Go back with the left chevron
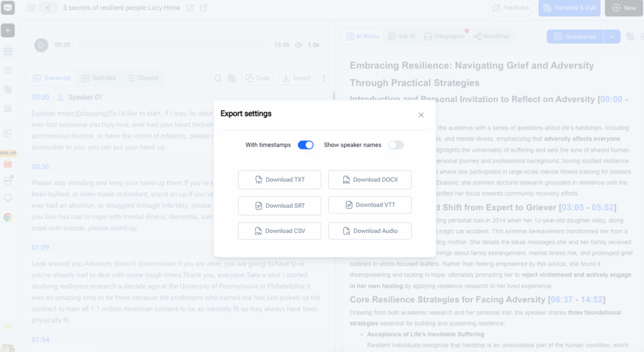 coord(48,8)
